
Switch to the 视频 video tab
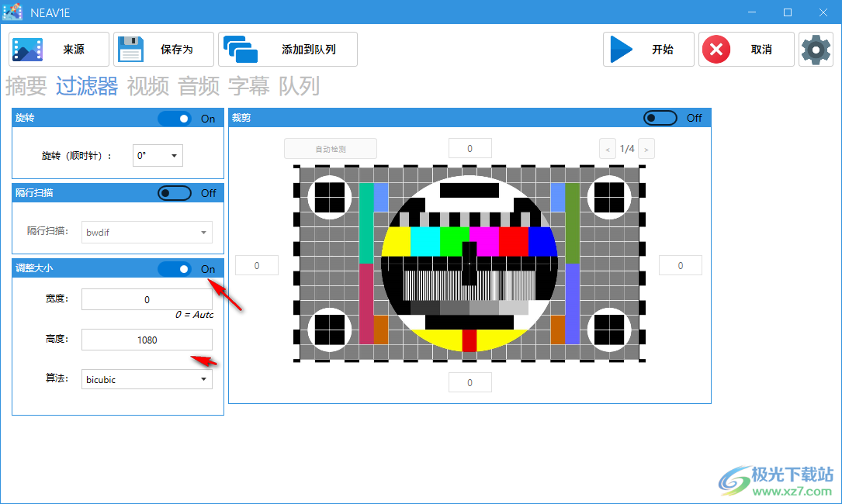tap(148, 86)
